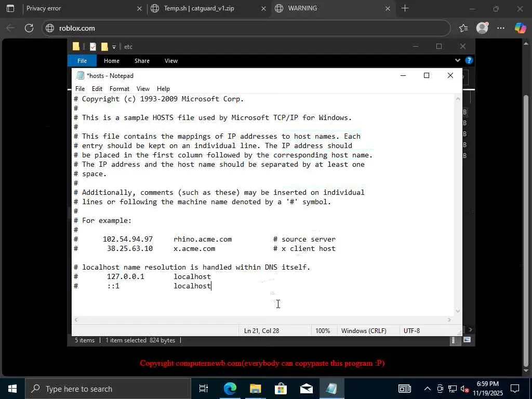Click Notepad horizontal scroll-left arrow
The height and width of the screenshot is (399, 532).
click(x=76, y=320)
